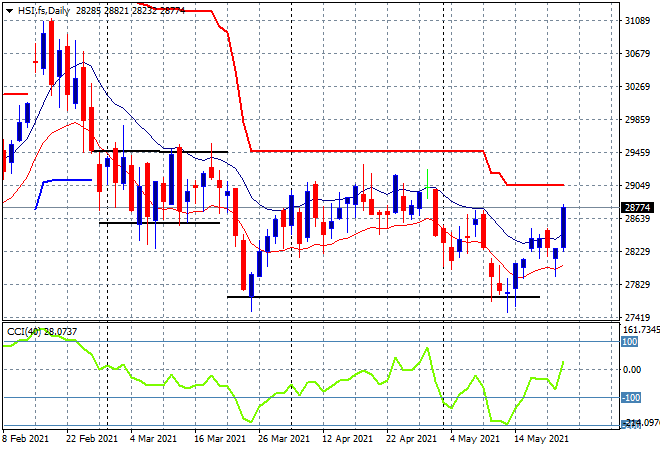Click the 8 Feb 2021 date label
Image resolution: width=660 pixels, height=450 pixels.
pos(25,439)
